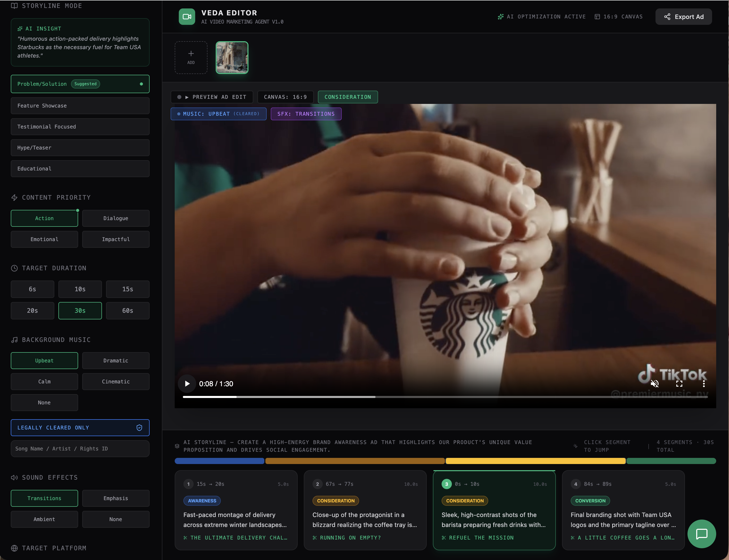Jump to segment 2 card 67s → 77s
The image size is (729, 560).
click(365, 510)
